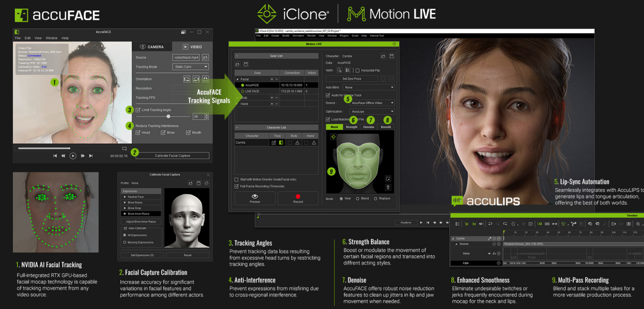Remove a Facial gear with minus icon

pyautogui.click(x=276, y=79)
